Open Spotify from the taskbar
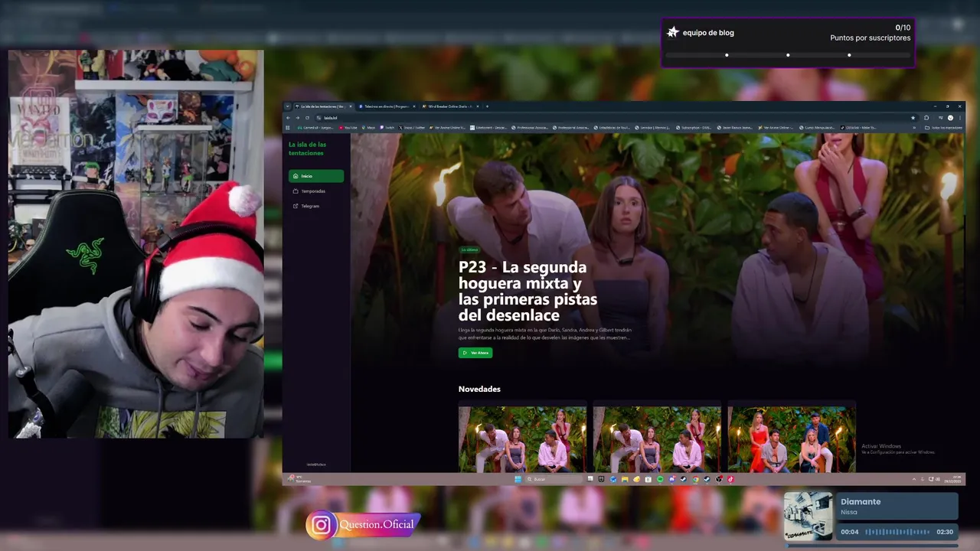Screen dimensions: 980x551 click(x=660, y=479)
